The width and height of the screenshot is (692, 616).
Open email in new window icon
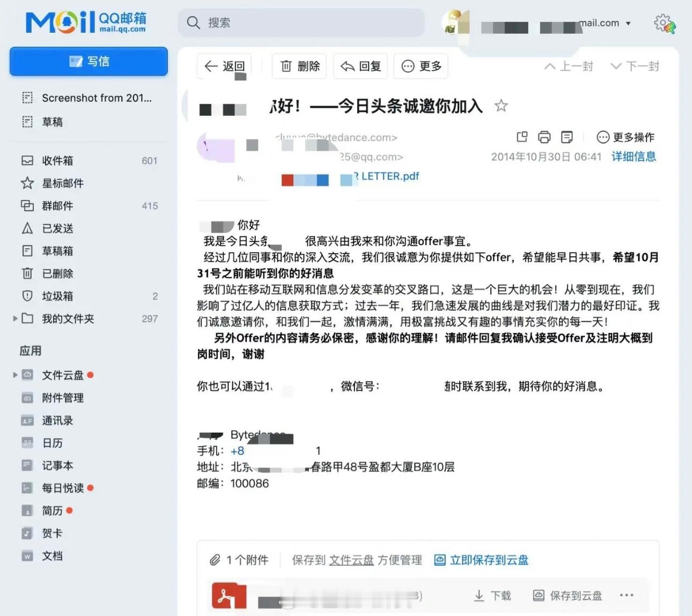click(x=522, y=137)
